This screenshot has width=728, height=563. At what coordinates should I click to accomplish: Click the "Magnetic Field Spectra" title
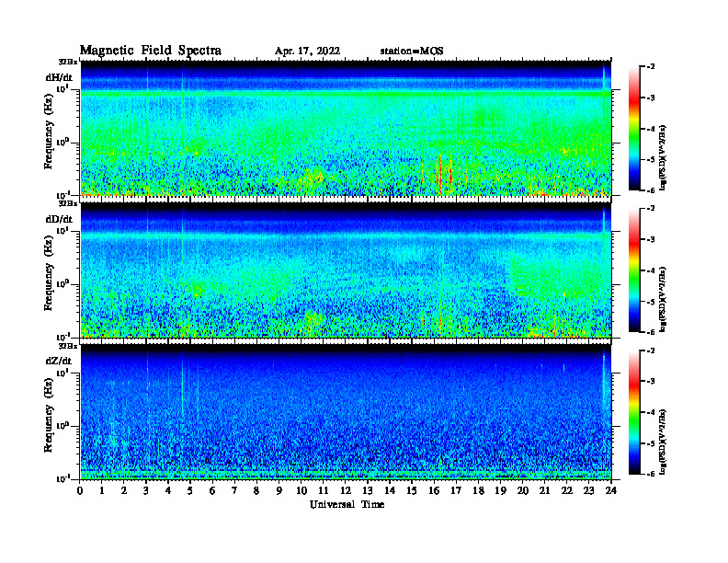click(x=151, y=51)
